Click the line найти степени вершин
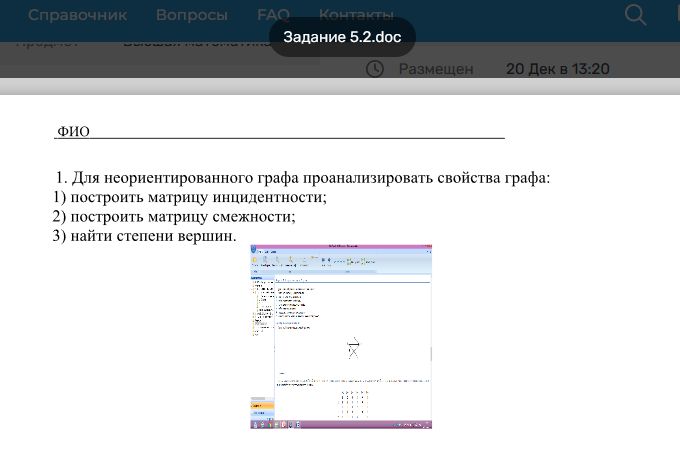 144,236
